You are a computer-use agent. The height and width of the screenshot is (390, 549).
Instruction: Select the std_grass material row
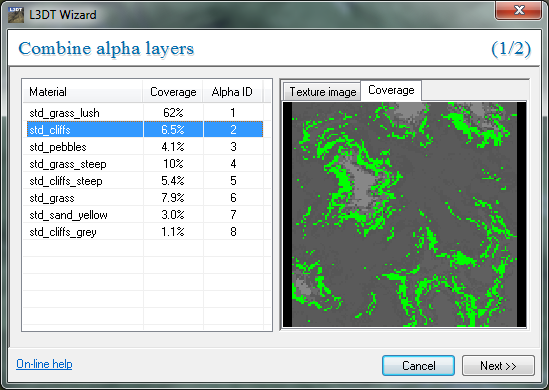pyautogui.click(x=145, y=198)
